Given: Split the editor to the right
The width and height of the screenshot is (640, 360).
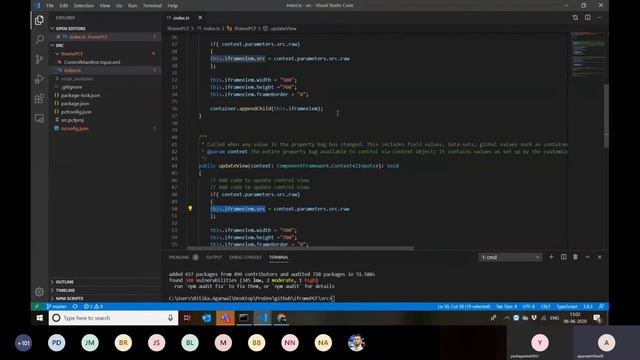Looking at the screenshot, I should pos(588,18).
